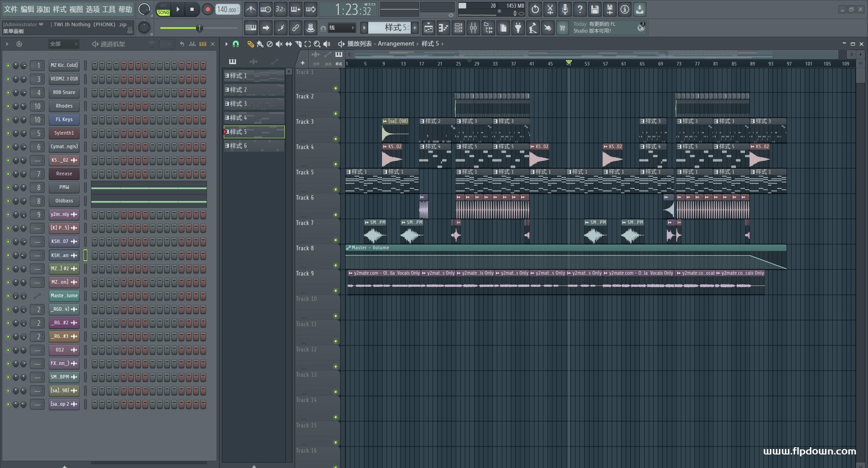Image resolution: width=868 pixels, height=468 pixels.
Task: Open the 线 snap setting dropdown
Action: click(341, 28)
